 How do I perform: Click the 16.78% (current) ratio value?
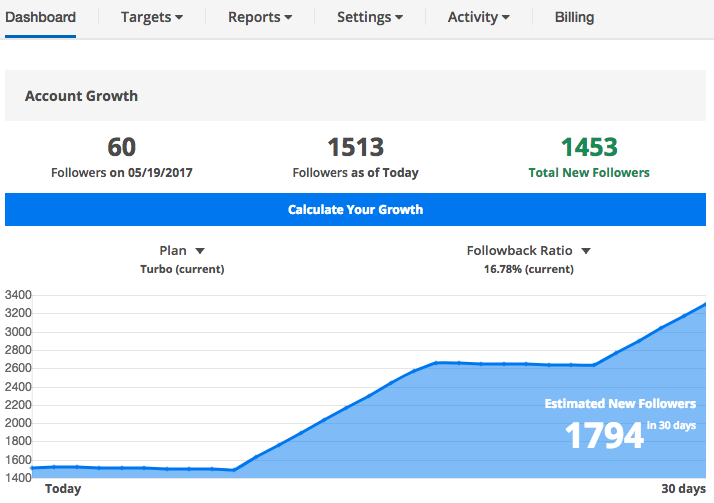tap(528, 269)
